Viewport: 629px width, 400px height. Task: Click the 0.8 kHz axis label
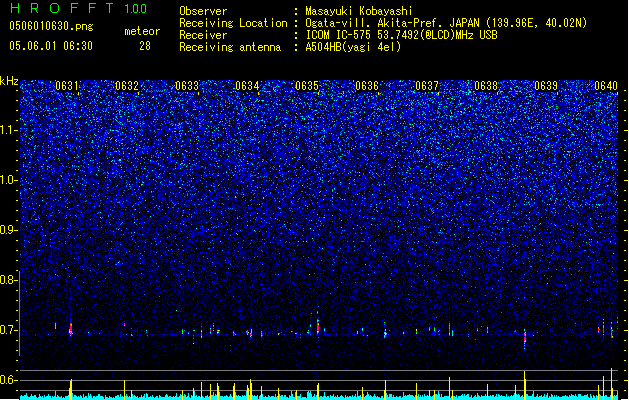point(8,280)
